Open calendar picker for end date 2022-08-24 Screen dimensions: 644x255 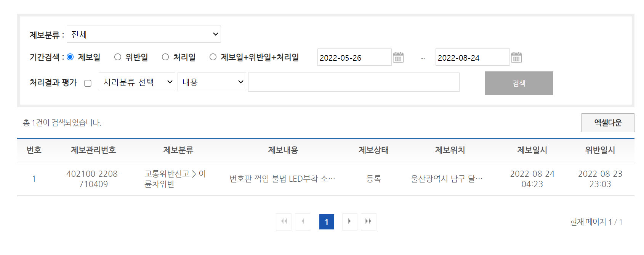coord(516,58)
